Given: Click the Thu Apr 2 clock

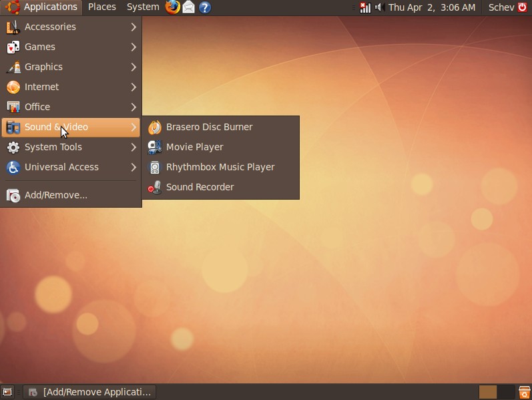Looking at the screenshot, I should pos(432,7).
